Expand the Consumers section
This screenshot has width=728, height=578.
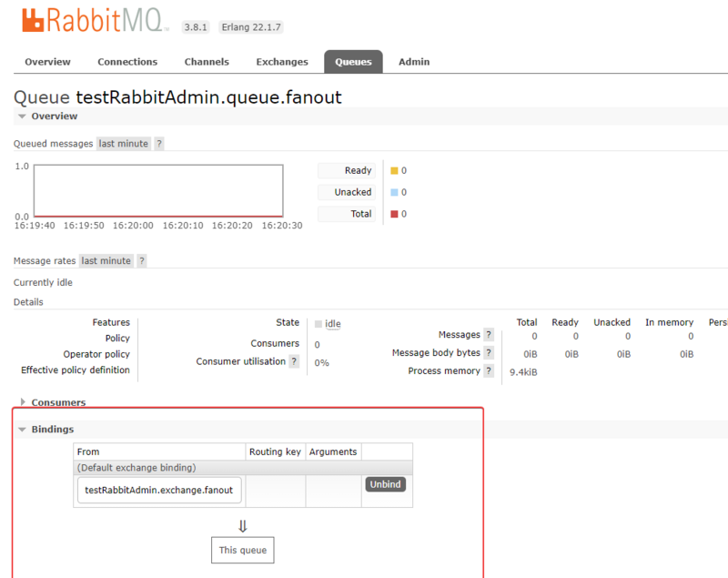coord(22,402)
